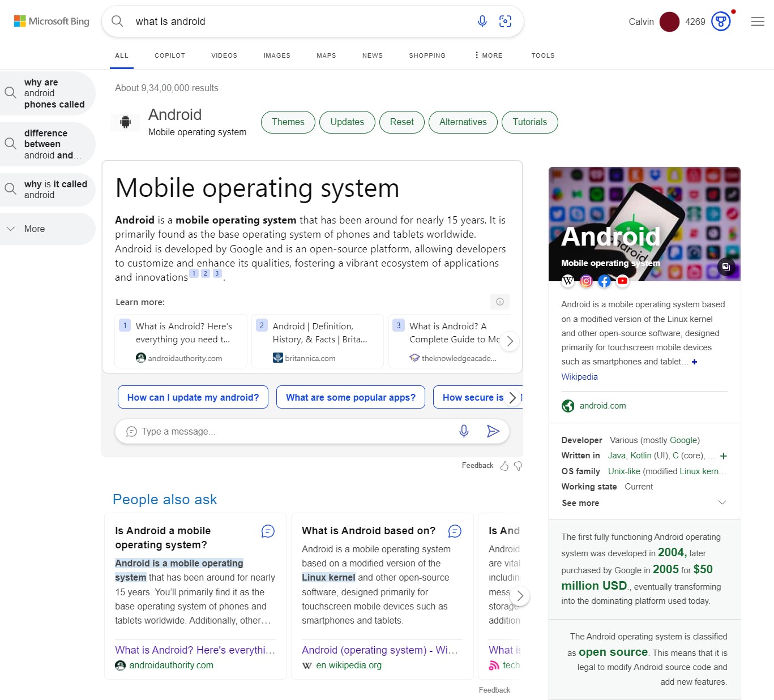Click the info icon beside Learn more
This screenshot has height=700, width=774.
(x=499, y=302)
